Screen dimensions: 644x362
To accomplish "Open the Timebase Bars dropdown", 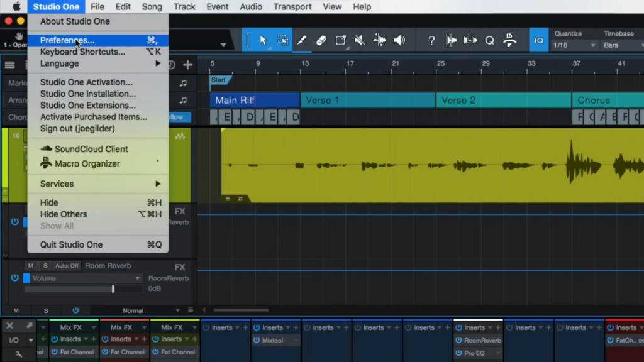I will (623, 45).
